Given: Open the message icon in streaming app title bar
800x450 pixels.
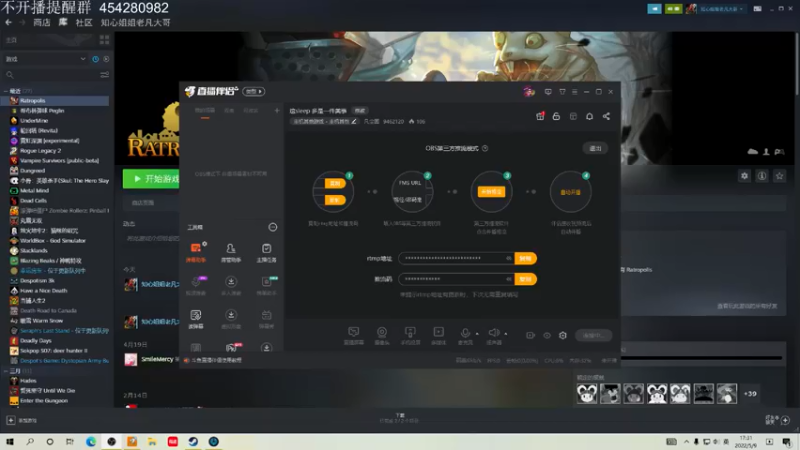Looking at the screenshot, I should pyautogui.click(x=548, y=92).
